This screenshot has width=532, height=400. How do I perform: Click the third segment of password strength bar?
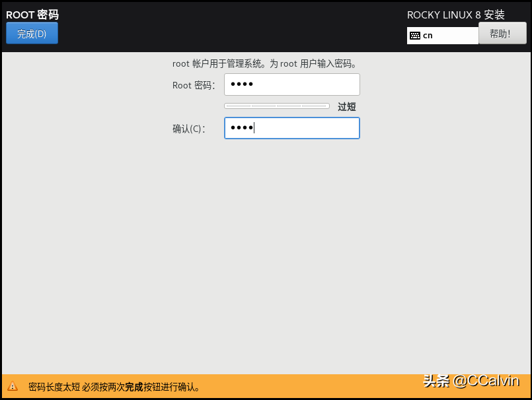pyautogui.click(x=289, y=106)
